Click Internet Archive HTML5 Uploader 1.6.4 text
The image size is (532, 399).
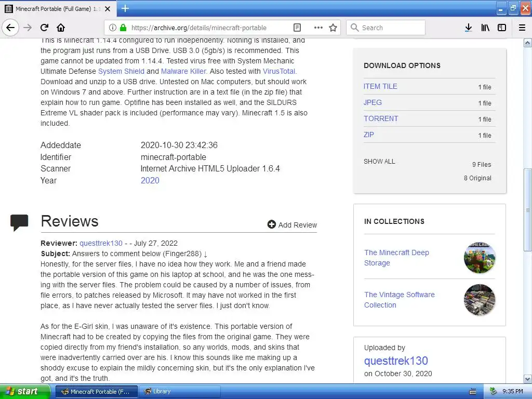[x=210, y=169]
